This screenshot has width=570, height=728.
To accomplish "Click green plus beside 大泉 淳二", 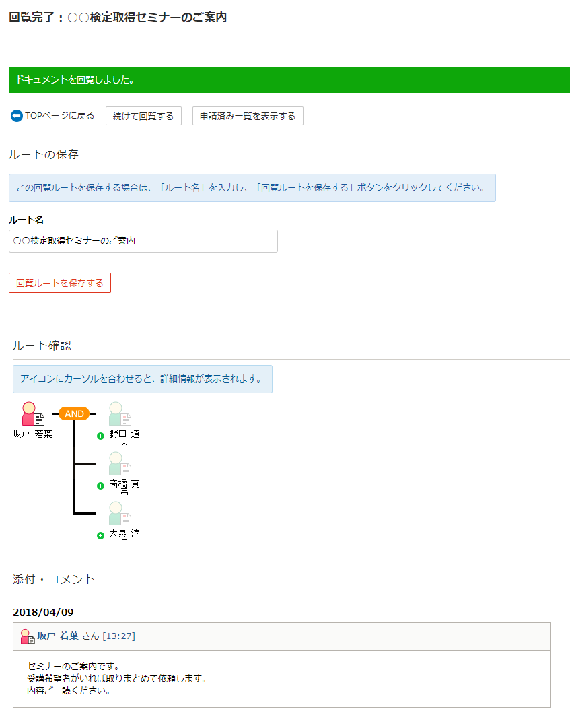I will tap(100, 536).
